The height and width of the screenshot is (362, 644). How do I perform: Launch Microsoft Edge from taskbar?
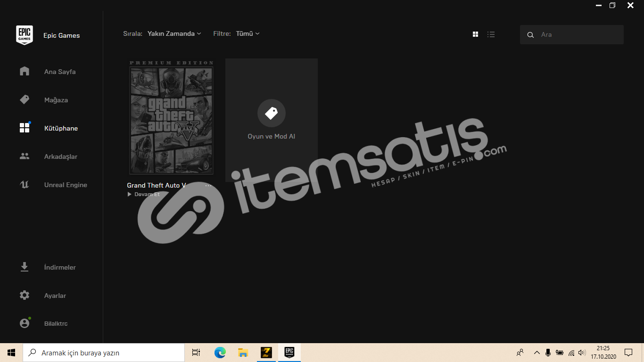point(220,353)
